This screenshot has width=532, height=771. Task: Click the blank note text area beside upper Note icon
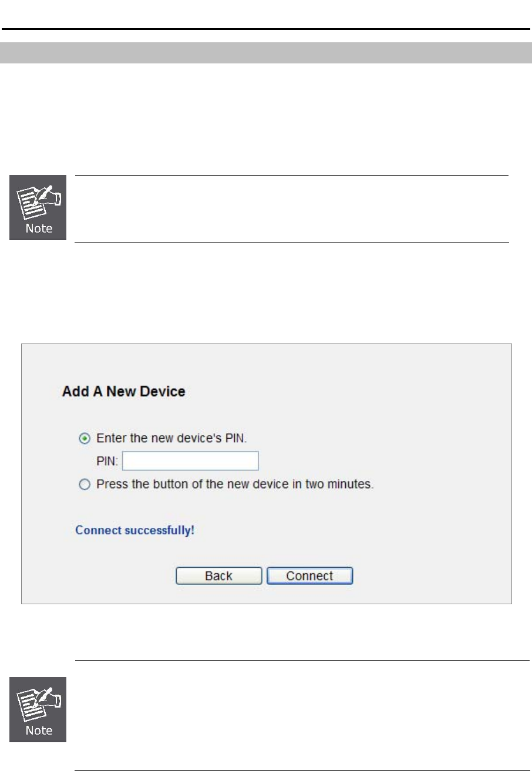[x=292, y=208]
